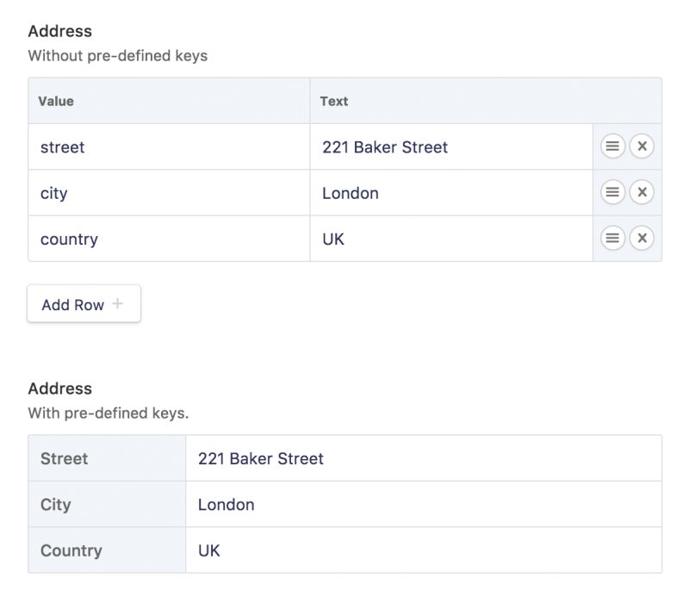Edit the 'city' key field

point(169,193)
